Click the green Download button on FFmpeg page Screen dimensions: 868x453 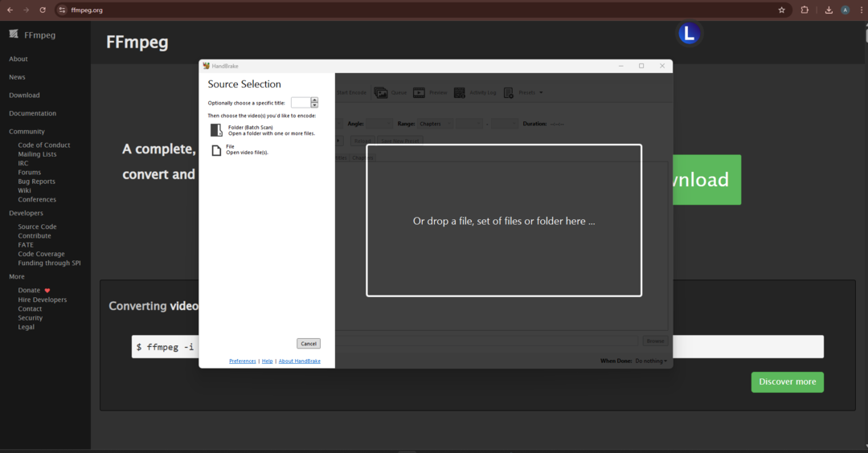[707, 180]
